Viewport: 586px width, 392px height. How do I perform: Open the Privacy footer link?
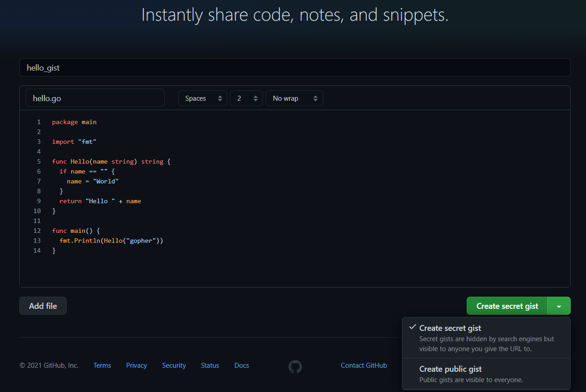136,365
